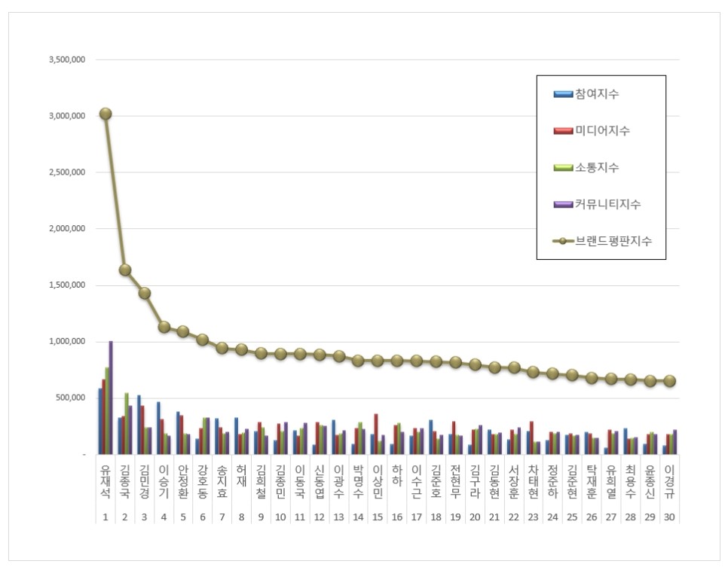728x570 pixels.
Task: Select 유재석's tall purple 커뮤니티지수 bar
Action: (111, 398)
